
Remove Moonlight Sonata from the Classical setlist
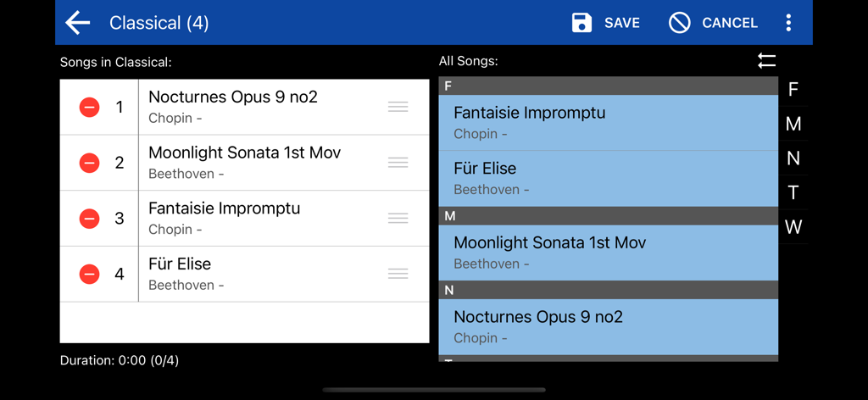coord(89,163)
